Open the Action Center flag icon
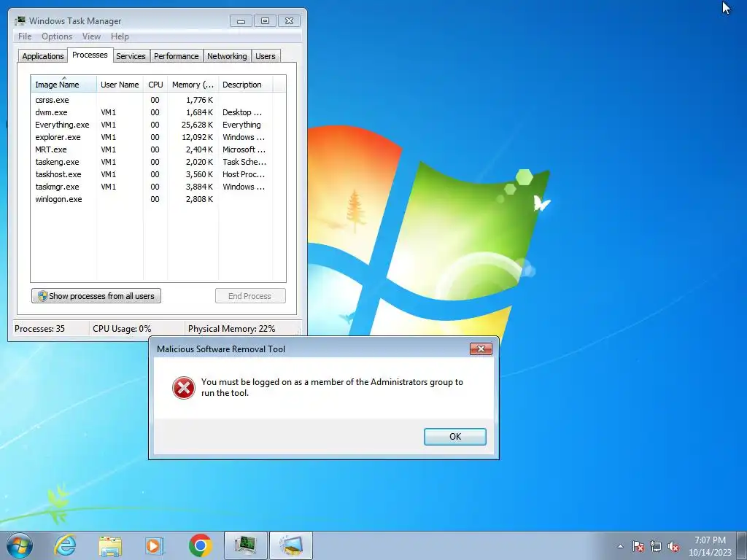This screenshot has width=747, height=560. click(x=638, y=546)
